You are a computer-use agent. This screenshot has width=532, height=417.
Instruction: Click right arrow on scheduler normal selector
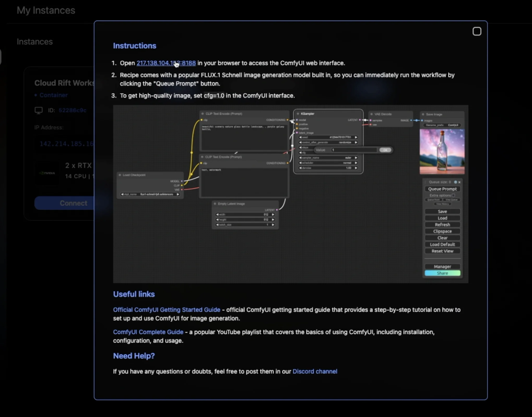(x=356, y=163)
